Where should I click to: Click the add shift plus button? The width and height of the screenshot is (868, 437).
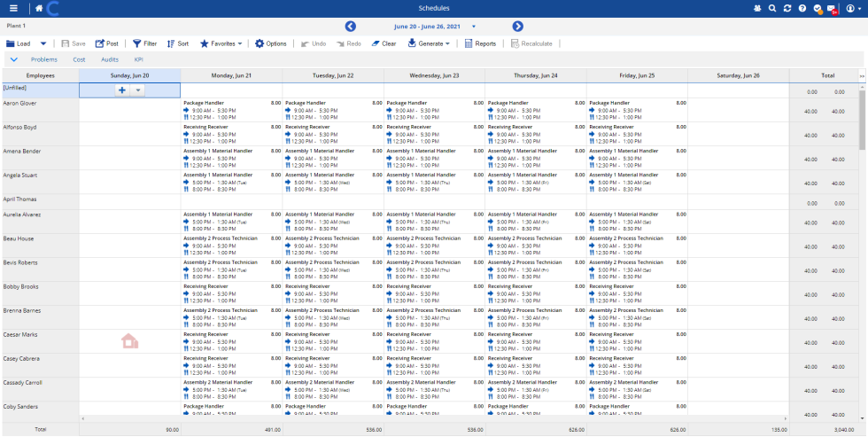coord(121,90)
